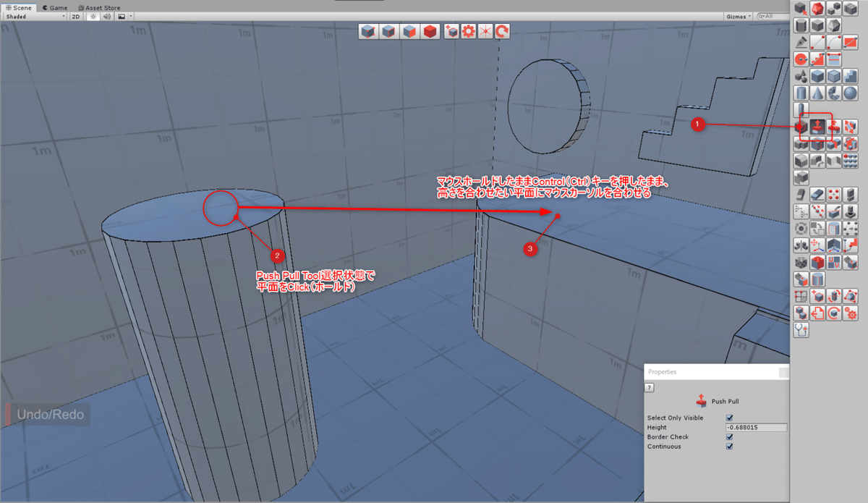
Task: Switch to the Game tab
Action: coord(55,7)
